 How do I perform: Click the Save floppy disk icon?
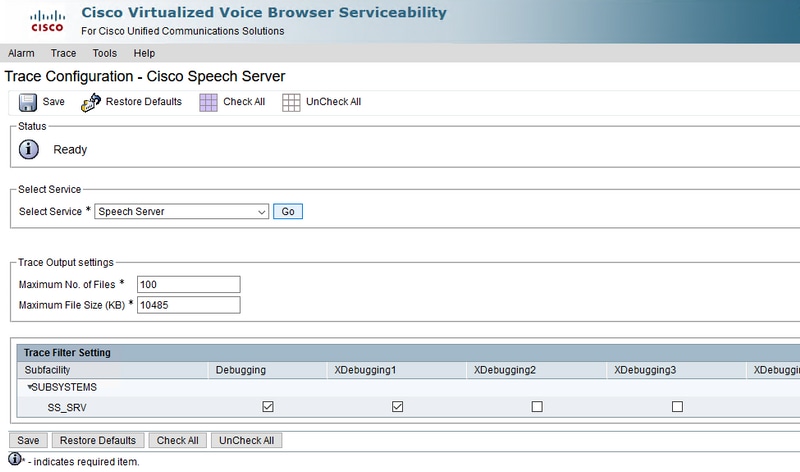[x=28, y=102]
